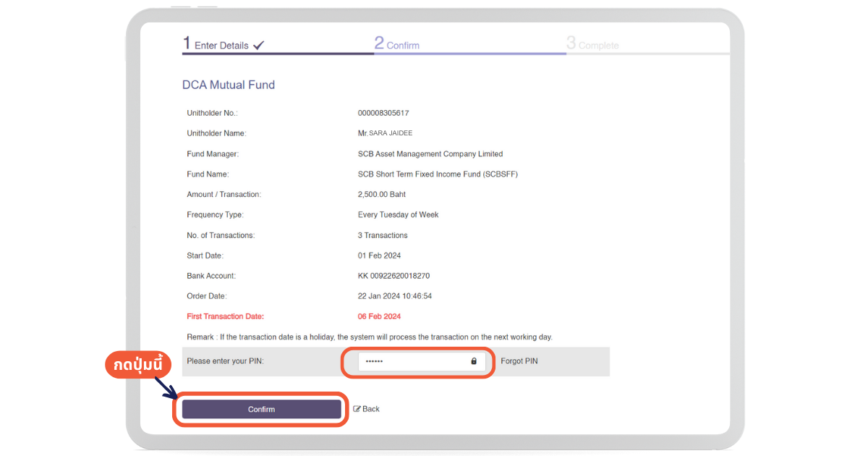The image size is (868, 456).
Task: Click the unitholder number 000008305617
Action: pyautogui.click(x=383, y=113)
